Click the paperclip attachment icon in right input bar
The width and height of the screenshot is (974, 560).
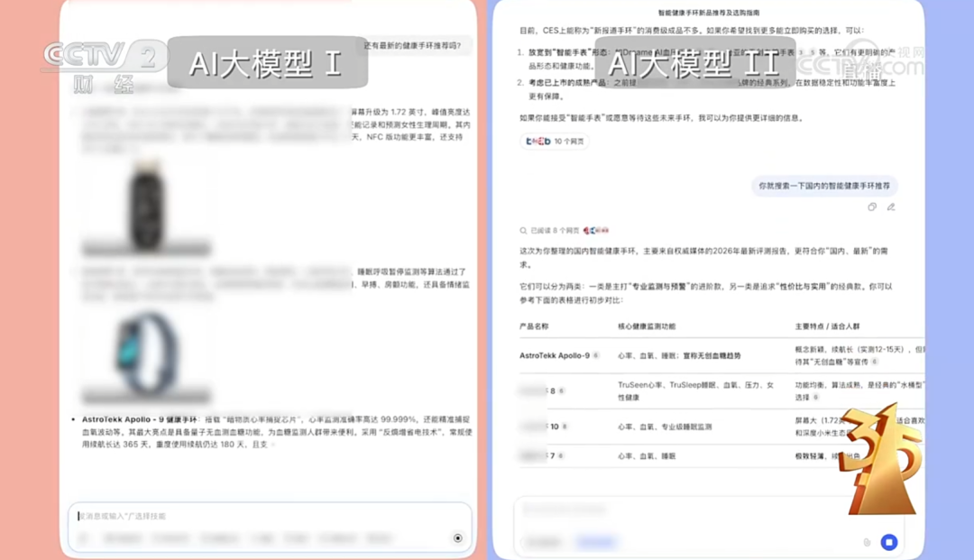click(867, 542)
